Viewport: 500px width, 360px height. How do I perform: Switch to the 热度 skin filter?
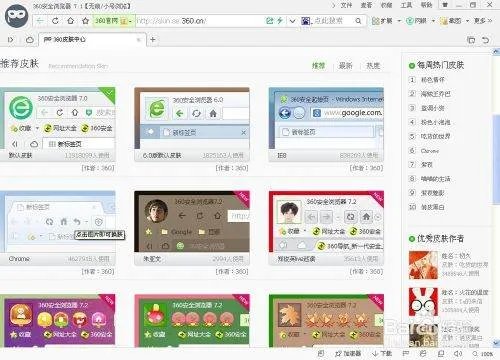(373, 66)
